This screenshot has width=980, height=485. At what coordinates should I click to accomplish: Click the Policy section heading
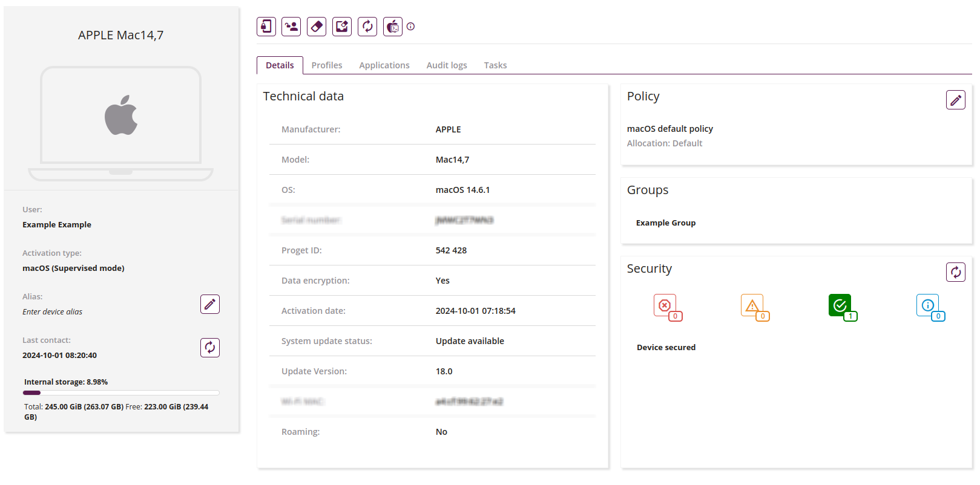tap(643, 96)
